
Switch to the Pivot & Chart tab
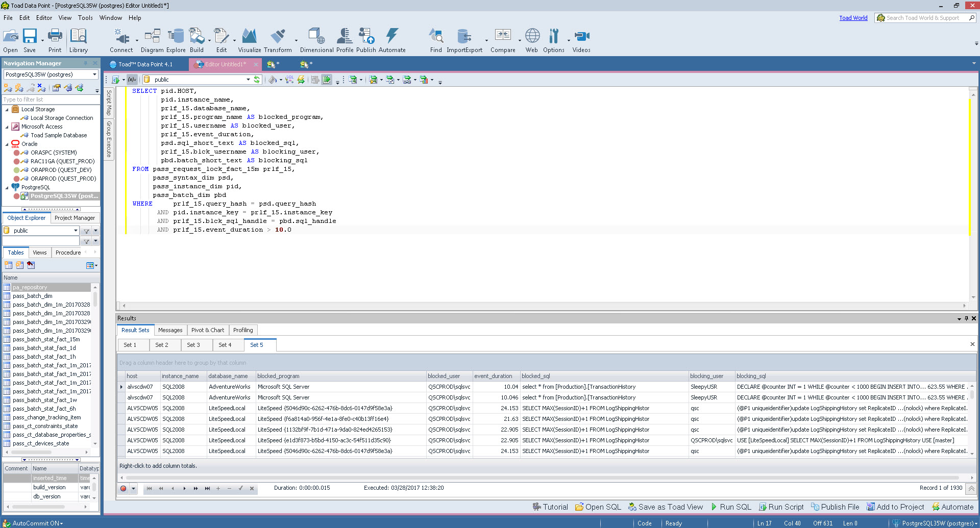[207, 330]
